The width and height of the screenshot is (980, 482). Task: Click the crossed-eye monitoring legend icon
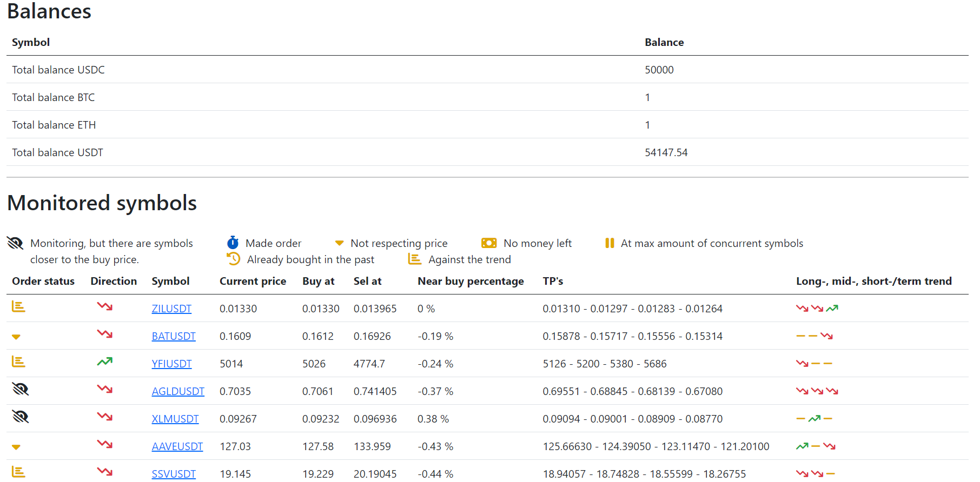[15, 243]
